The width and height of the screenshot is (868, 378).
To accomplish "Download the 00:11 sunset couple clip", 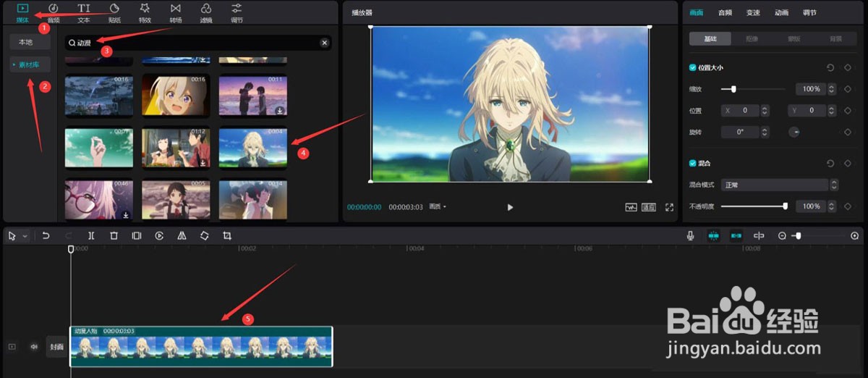I will pyautogui.click(x=280, y=111).
